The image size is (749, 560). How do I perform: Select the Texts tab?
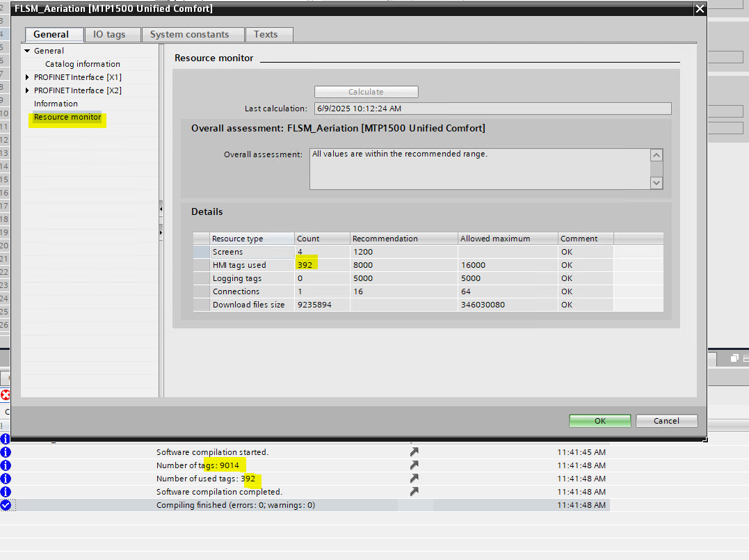coord(266,35)
